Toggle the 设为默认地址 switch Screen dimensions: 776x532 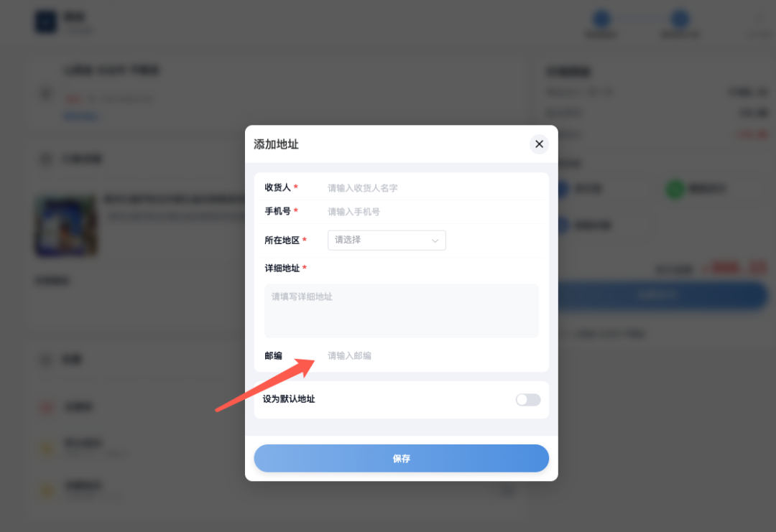(x=527, y=399)
